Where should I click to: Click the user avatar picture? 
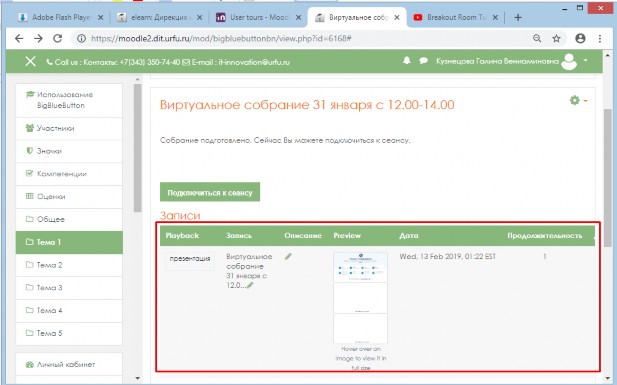[569, 61]
